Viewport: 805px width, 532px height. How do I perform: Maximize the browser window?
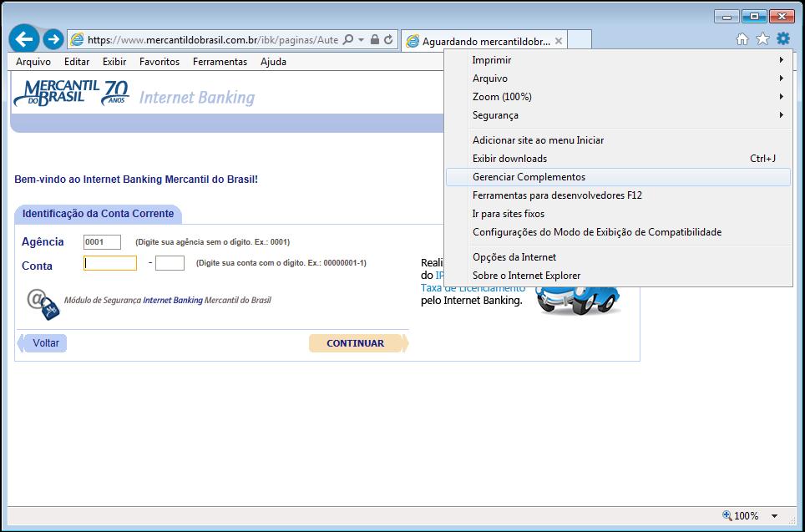click(754, 17)
